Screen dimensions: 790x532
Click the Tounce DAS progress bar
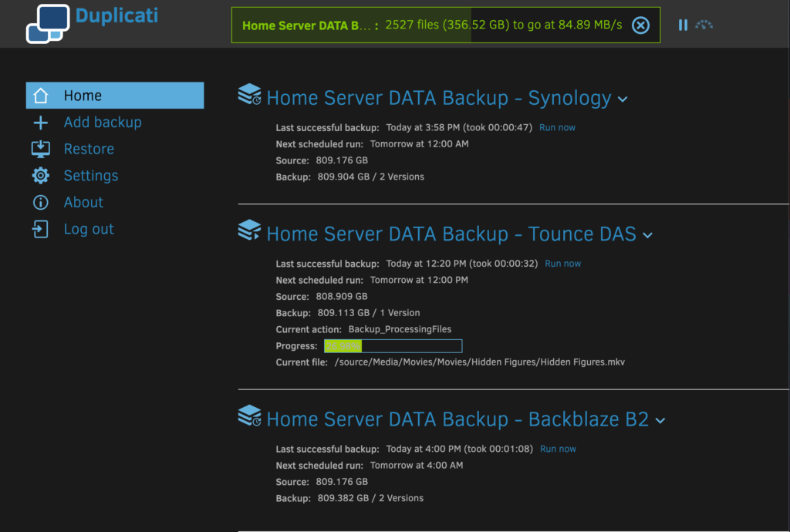click(393, 346)
